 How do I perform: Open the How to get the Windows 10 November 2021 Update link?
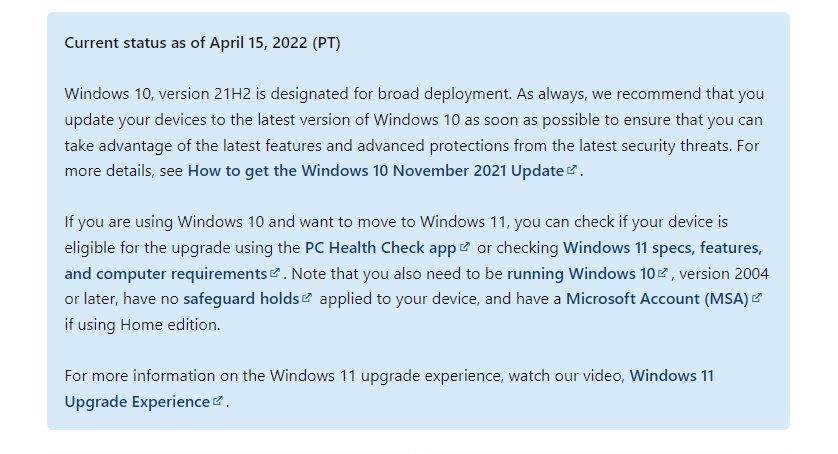[375, 171]
